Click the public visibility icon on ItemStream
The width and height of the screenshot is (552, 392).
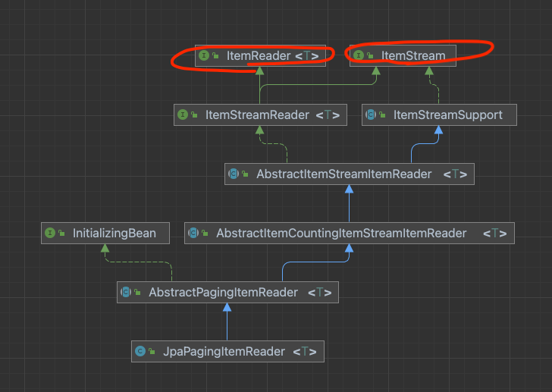coord(370,56)
